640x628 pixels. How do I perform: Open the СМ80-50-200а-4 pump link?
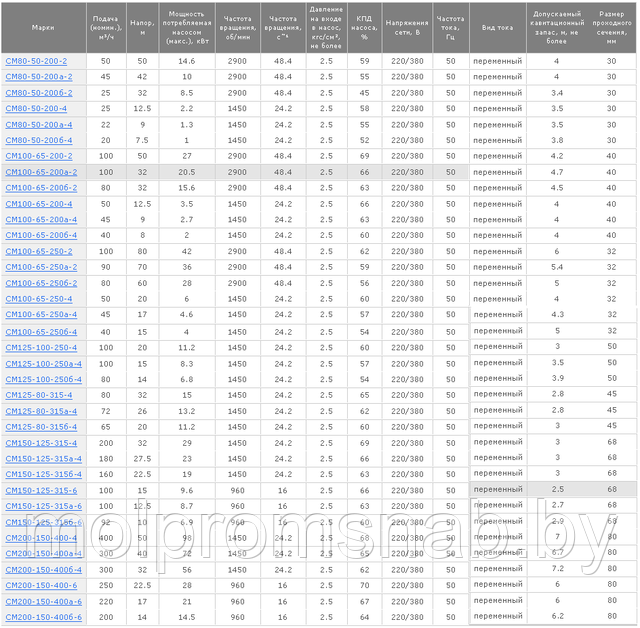39,125
